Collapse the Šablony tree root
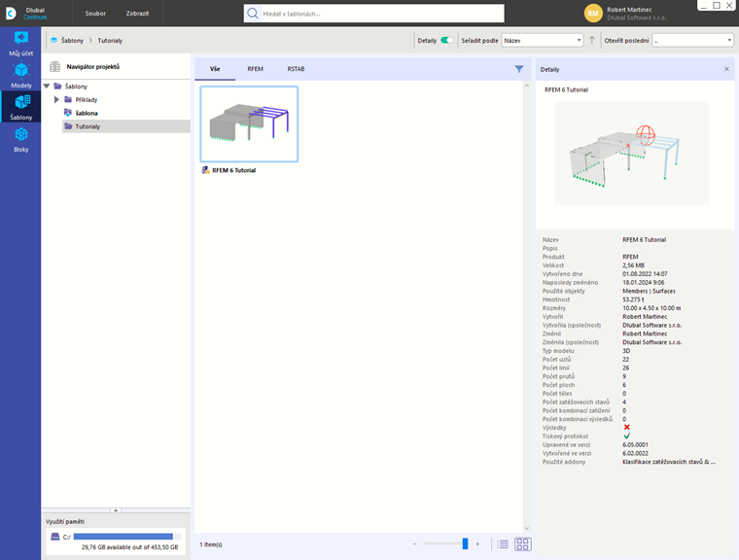The width and height of the screenshot is (739, 560). point(47,86)
